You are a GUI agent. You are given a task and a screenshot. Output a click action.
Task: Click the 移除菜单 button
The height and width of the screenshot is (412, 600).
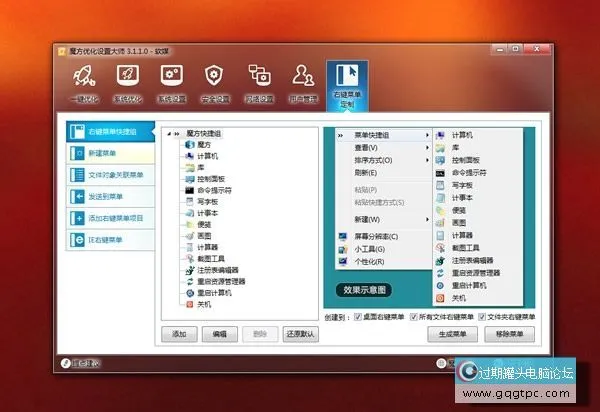[509, 334]
